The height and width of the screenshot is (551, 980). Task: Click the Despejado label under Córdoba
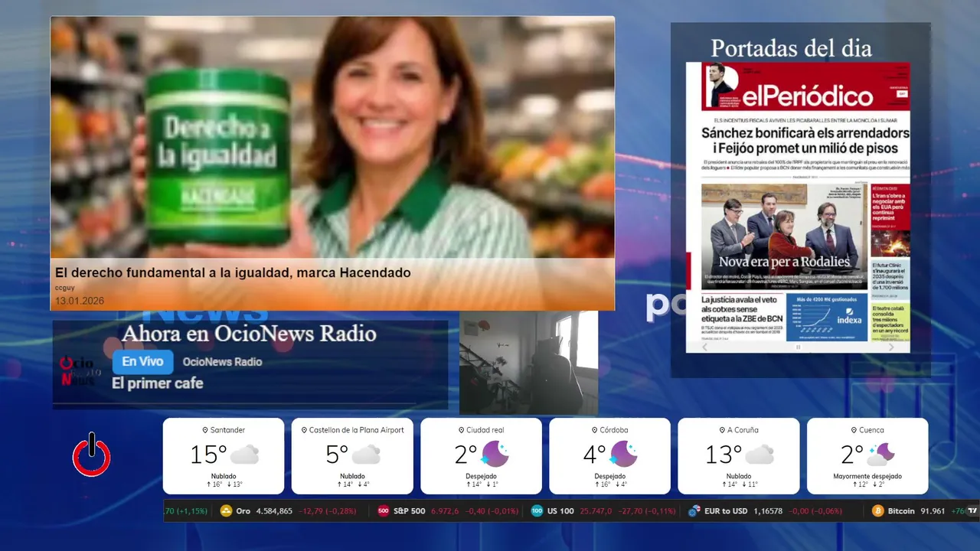(609, 476)
